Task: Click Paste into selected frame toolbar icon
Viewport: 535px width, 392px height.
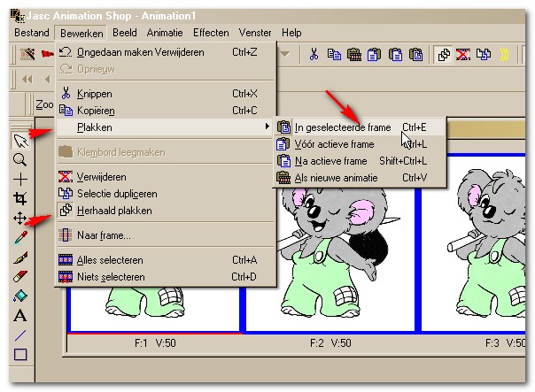Action: click(x=415, y=55)
